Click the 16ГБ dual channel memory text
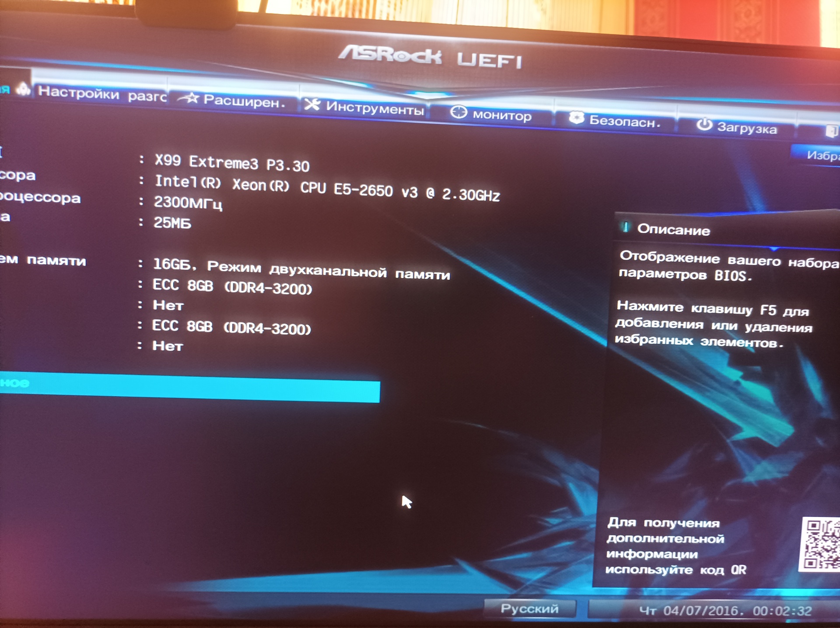The width and height of the screenshot is (840, 628). 301,269
